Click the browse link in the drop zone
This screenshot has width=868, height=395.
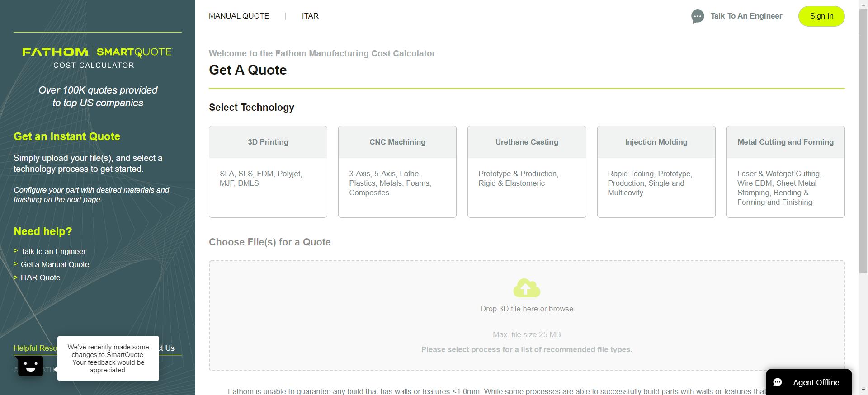(x=561, y=309)
